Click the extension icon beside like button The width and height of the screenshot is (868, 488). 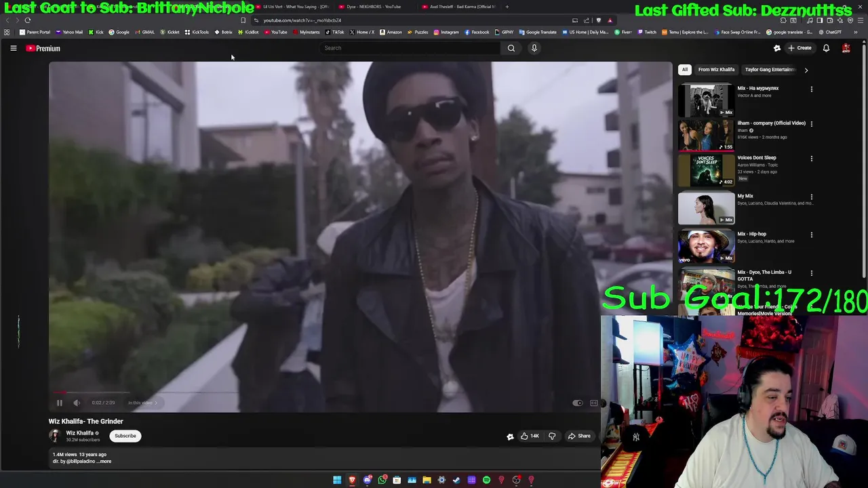point(510,436)
